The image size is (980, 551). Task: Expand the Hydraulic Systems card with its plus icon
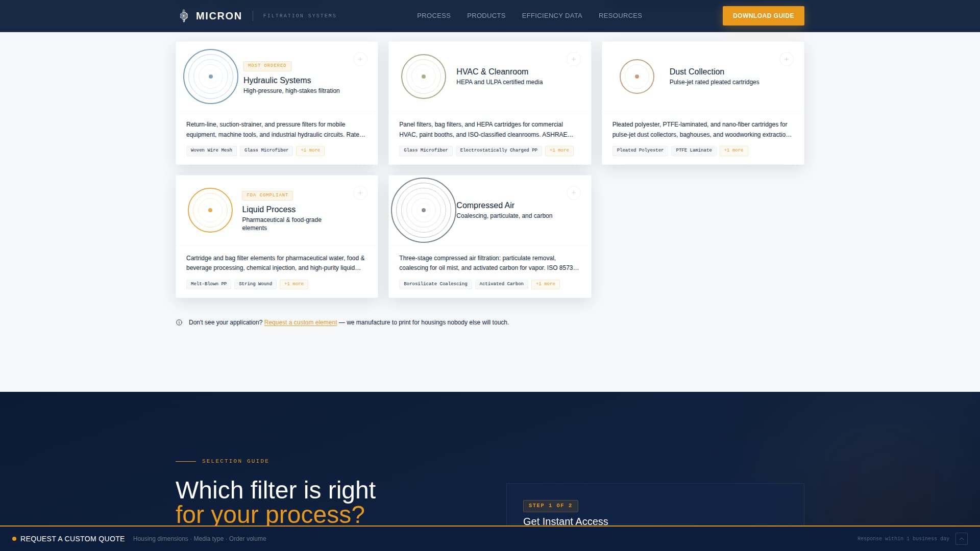[360, 59]
